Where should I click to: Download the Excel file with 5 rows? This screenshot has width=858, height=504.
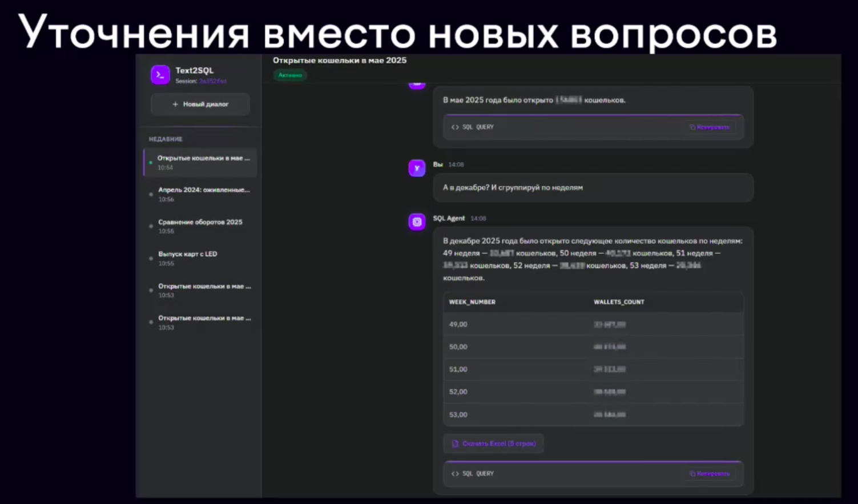point(494,443)
